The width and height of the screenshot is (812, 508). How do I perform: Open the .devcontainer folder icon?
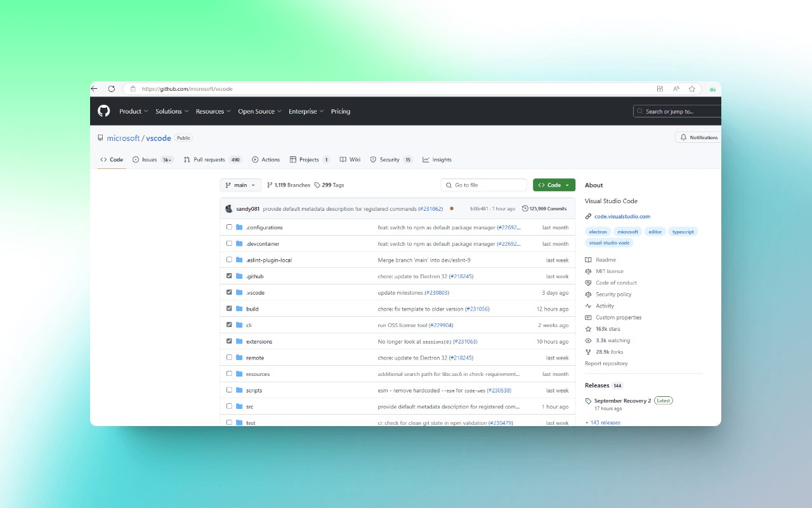(239, 244)
